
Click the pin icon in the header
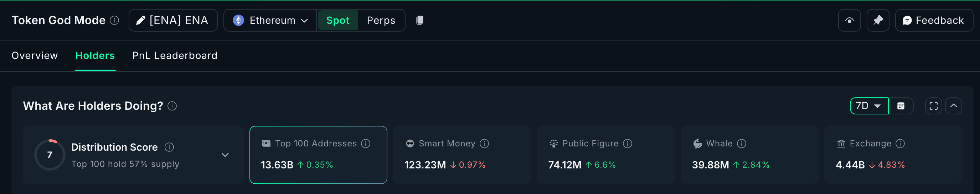878,21
